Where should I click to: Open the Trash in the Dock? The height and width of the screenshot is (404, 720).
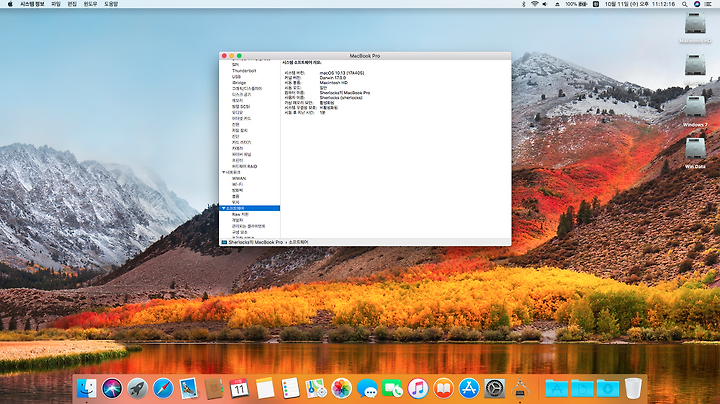point(633,389)
